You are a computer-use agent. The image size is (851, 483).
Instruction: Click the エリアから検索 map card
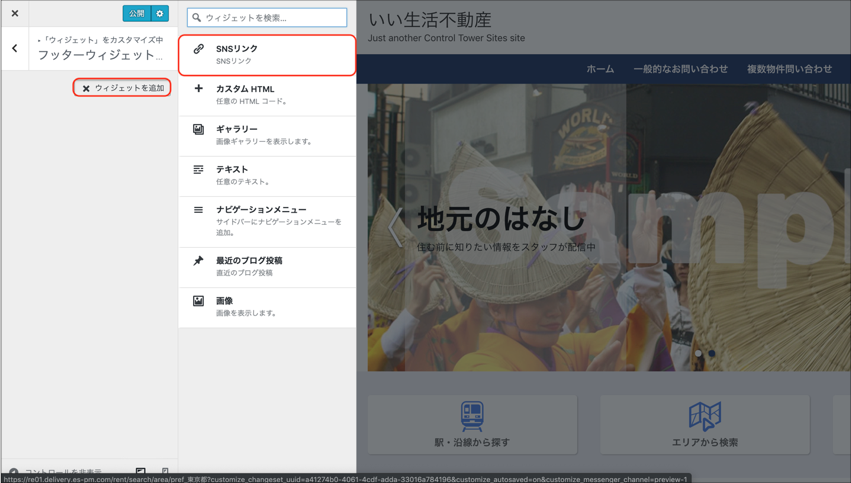704,424
